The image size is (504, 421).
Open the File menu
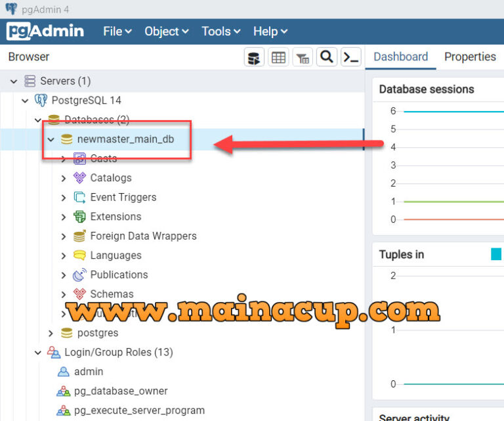pos(117,31)
